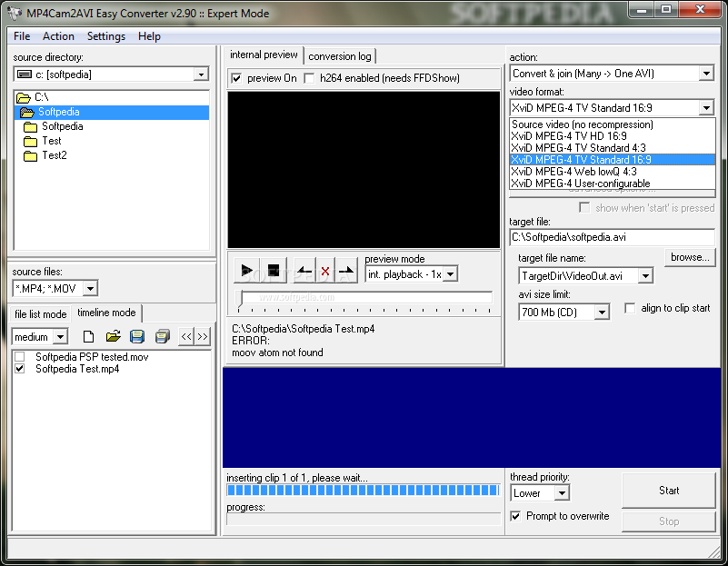Click the dark blue timeline area
Image resolution: width=728 pixels, height=566 pixels.
click(x=472, y=418)
